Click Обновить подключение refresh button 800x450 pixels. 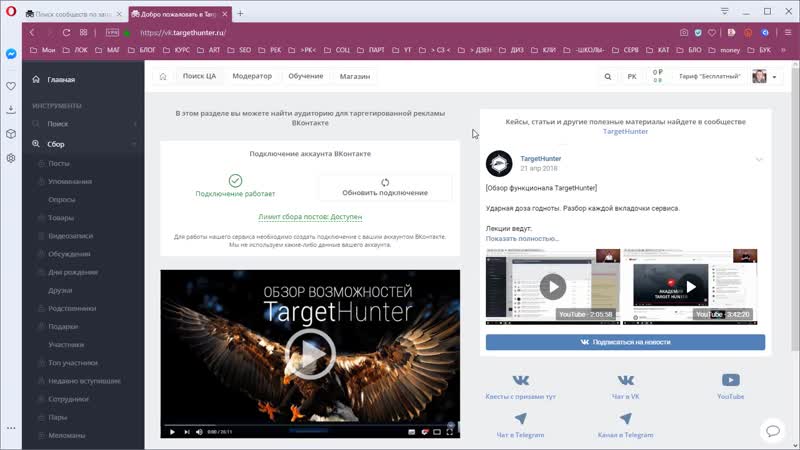pyautogui.click(x=385, y=188)
